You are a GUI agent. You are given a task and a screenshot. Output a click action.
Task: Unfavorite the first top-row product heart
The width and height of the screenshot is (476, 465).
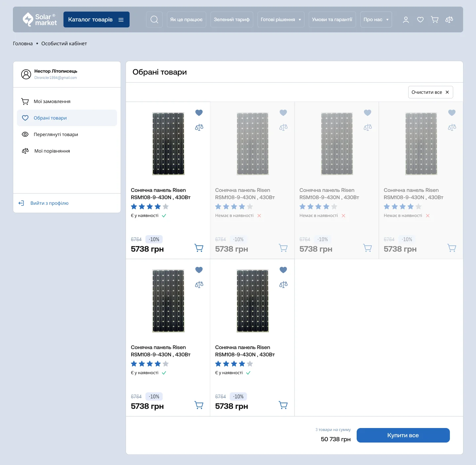pos(199,113)
